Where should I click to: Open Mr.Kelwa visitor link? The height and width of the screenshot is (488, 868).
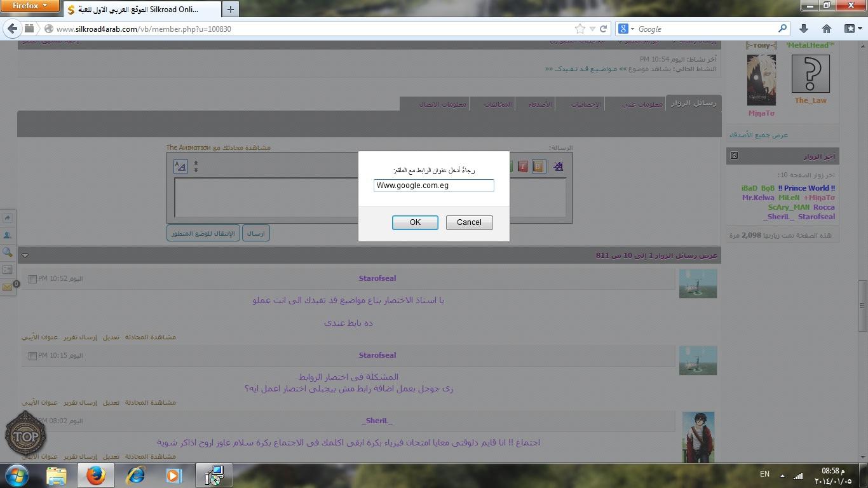pyautogui.click(x=758, y=198)
